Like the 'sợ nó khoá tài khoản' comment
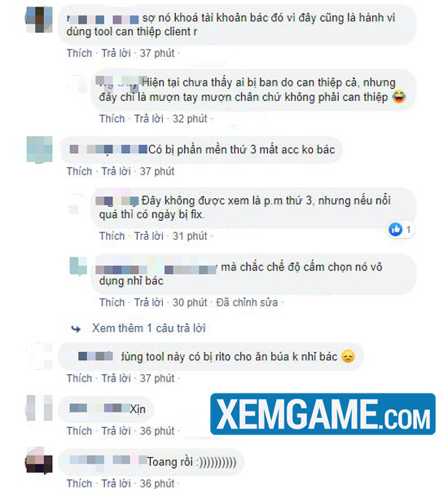The width and height of the screenshot is (448, 489). click(80, 53)
